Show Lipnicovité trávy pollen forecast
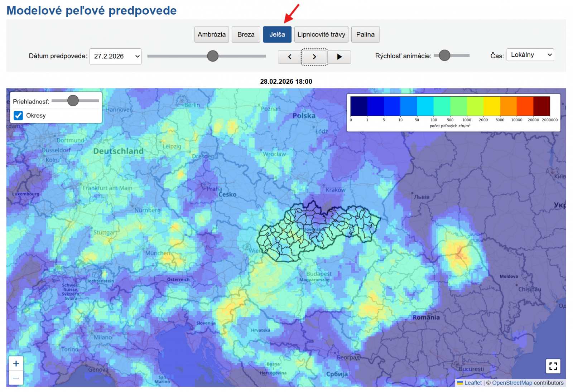The height and width of the screenshot is (392, 573). coord(321,34)
